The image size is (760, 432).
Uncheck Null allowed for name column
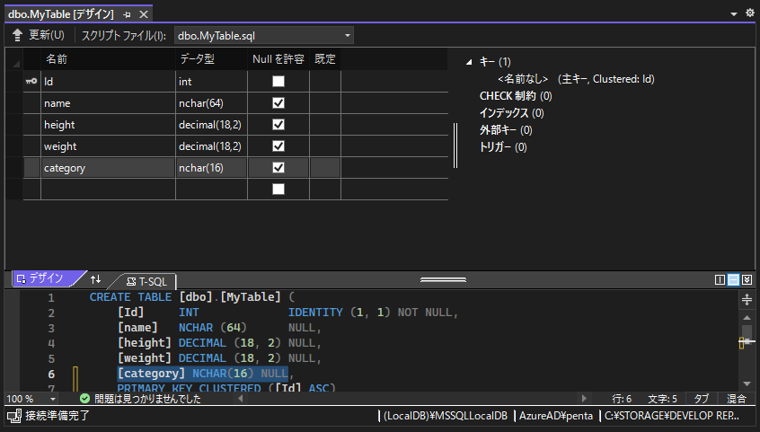pos(278,103)
